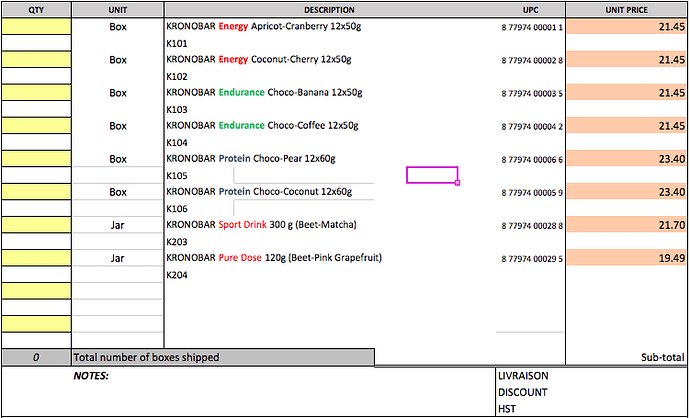Select the UNIT PRICE header cell
Image resolution: width=690 pixels, height=418 pixels.
(x=626, y=9)
